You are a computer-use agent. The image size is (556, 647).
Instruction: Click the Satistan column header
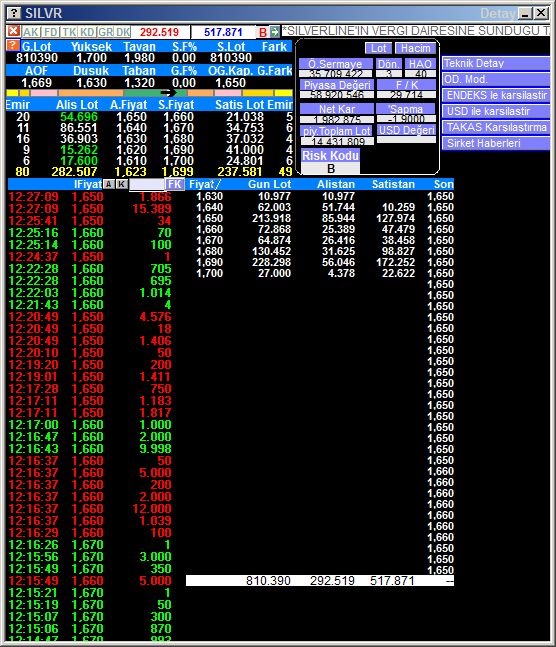393,184
